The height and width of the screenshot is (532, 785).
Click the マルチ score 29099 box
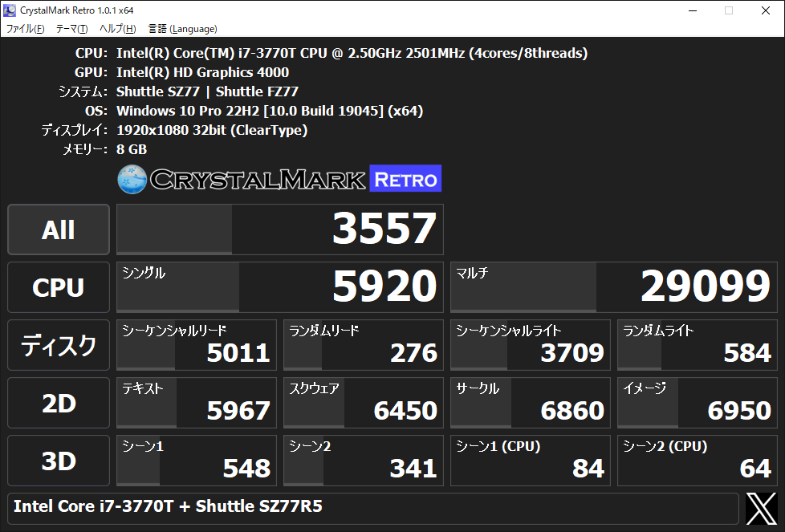[x=614, y=287]
